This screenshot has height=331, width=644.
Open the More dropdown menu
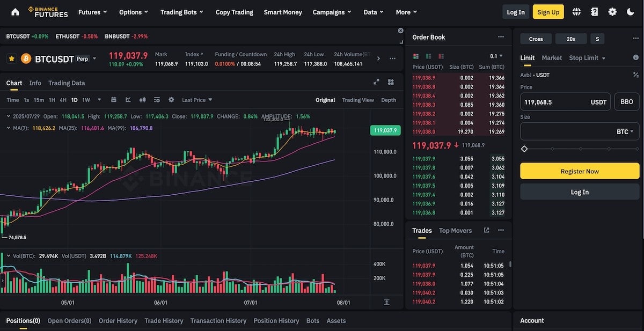406,12
